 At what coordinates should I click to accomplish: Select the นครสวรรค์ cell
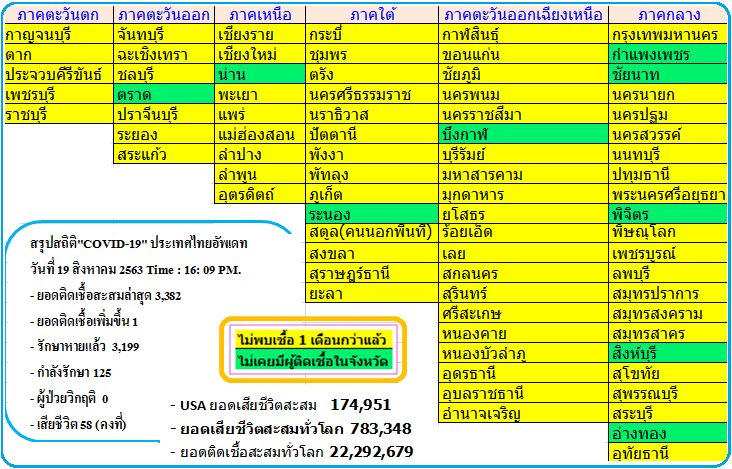tap(668, 134)
